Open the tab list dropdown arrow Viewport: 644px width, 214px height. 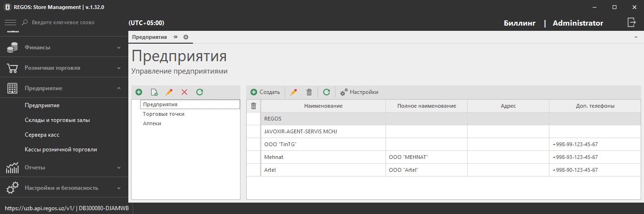[635, 37]
